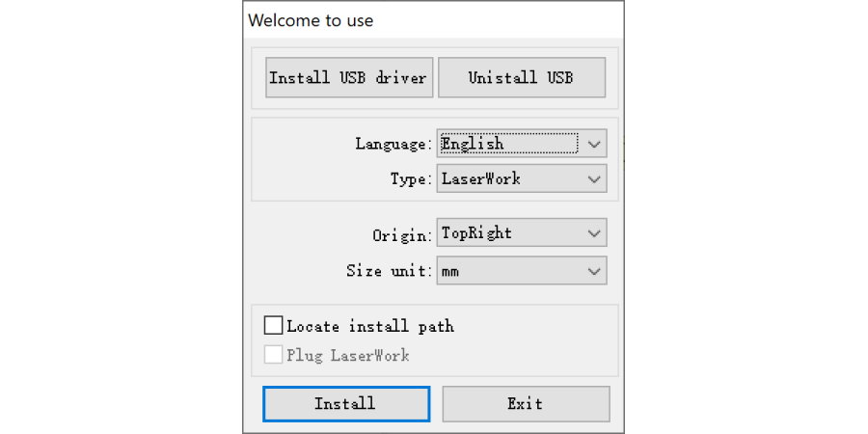Open the Origin dropdown list
This screenshot has height=434, width=868.
pos(521,232)
